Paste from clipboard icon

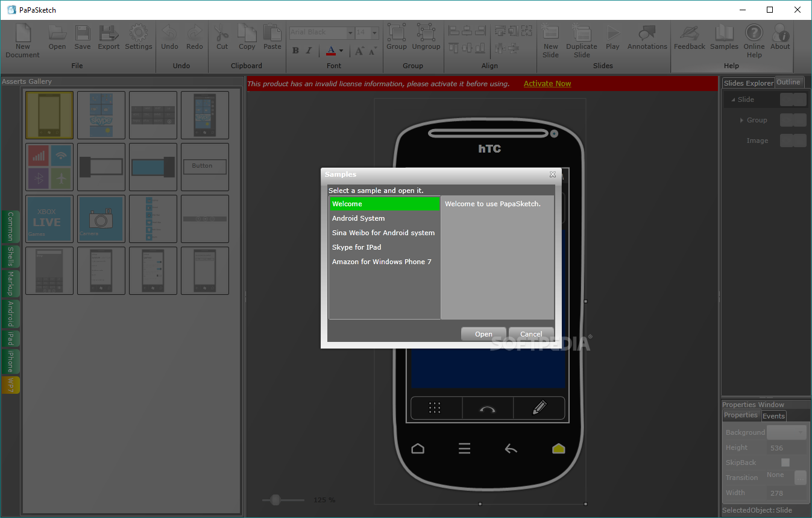click(272, 33)
